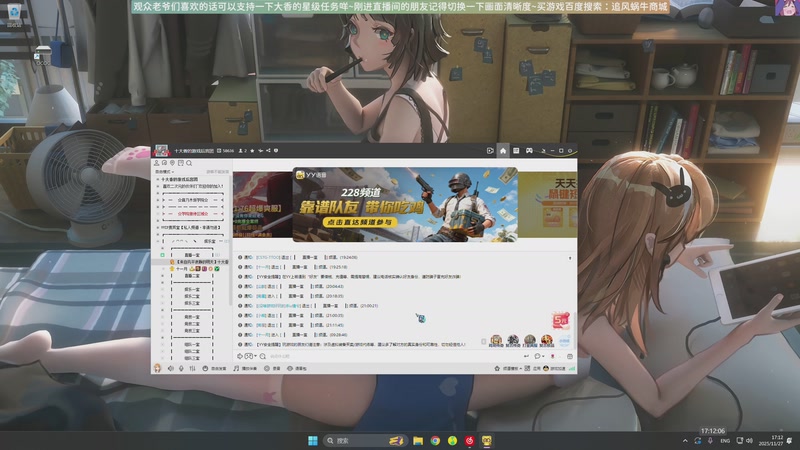Open the Recycle Bin desktop icon
This screenshot has height=450, width=800.
[14, 14]
